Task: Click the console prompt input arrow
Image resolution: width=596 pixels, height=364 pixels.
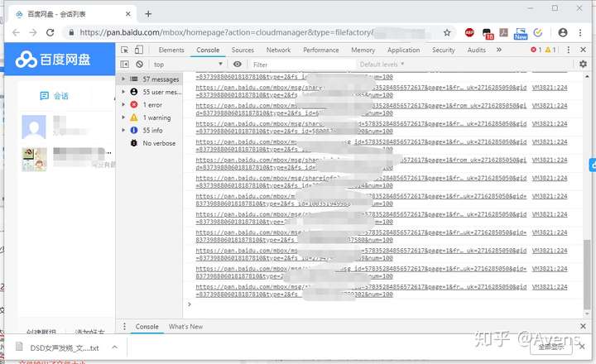Action: coord(190,304)
